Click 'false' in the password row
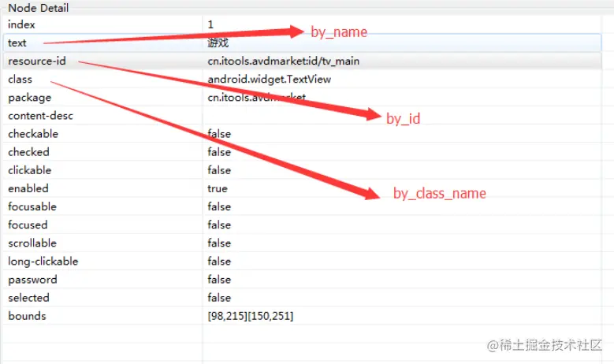 219,280
